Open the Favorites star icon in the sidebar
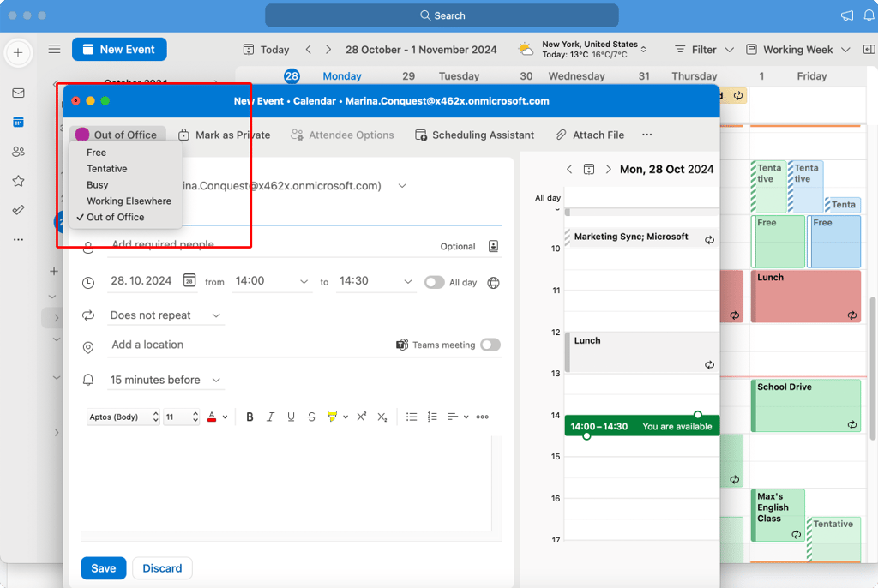This screenshot has width=878, height=588. pyautogui.click(x=19, y=181)
